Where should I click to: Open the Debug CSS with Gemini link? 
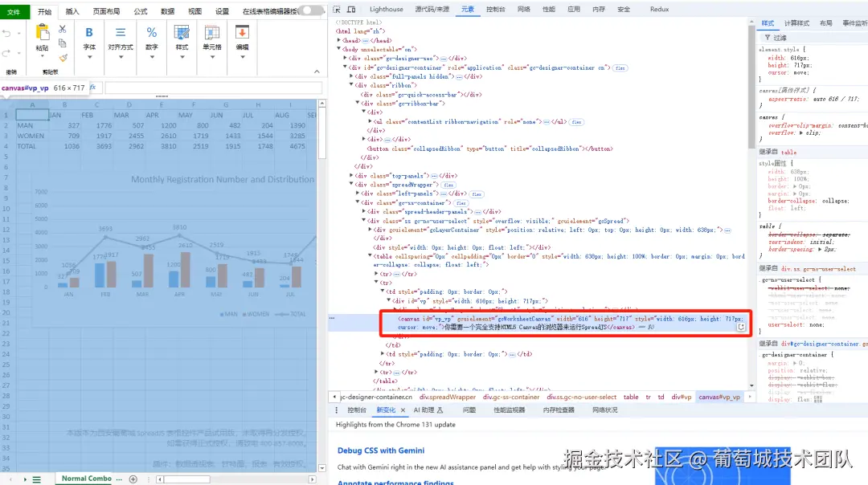click(381, 450)
